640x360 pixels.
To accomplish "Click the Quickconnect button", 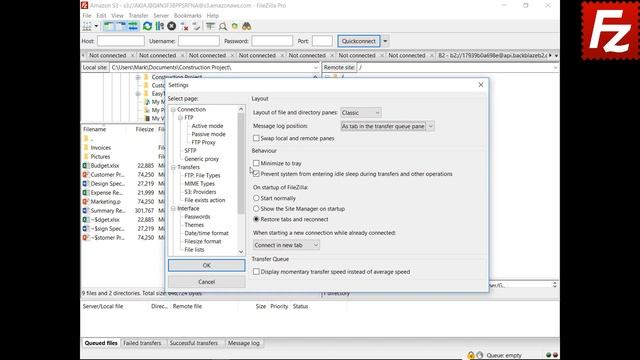I will click(x=359, y=41).
